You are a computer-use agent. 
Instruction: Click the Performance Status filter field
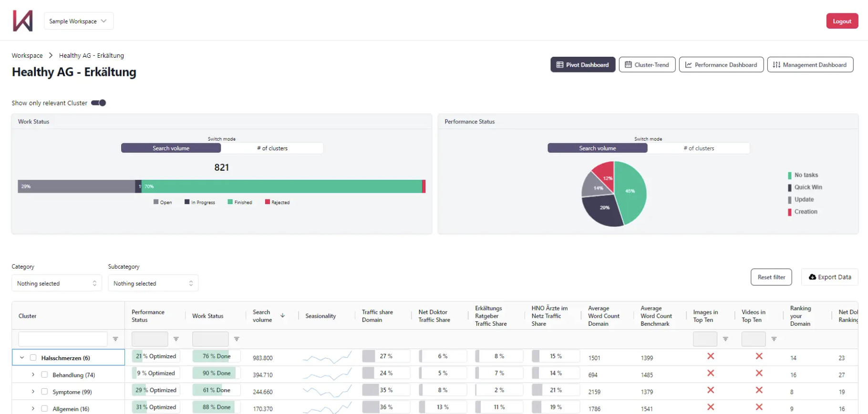click(150, 339)
